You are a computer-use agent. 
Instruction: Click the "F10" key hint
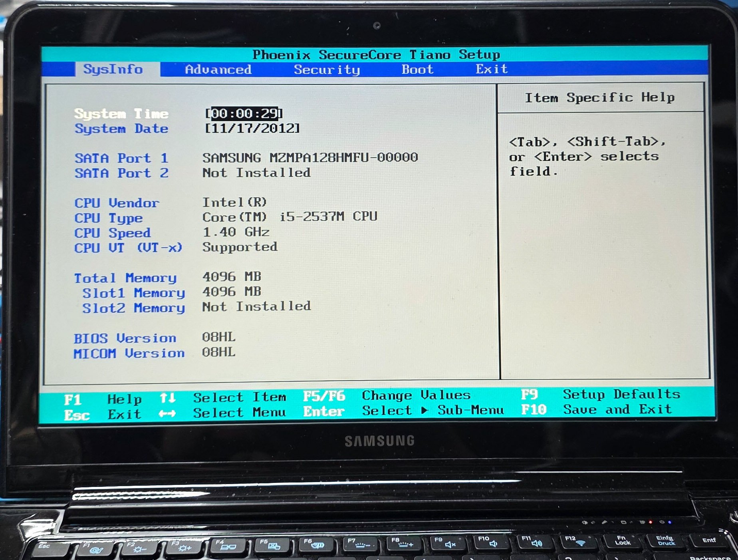click(534, 409)
